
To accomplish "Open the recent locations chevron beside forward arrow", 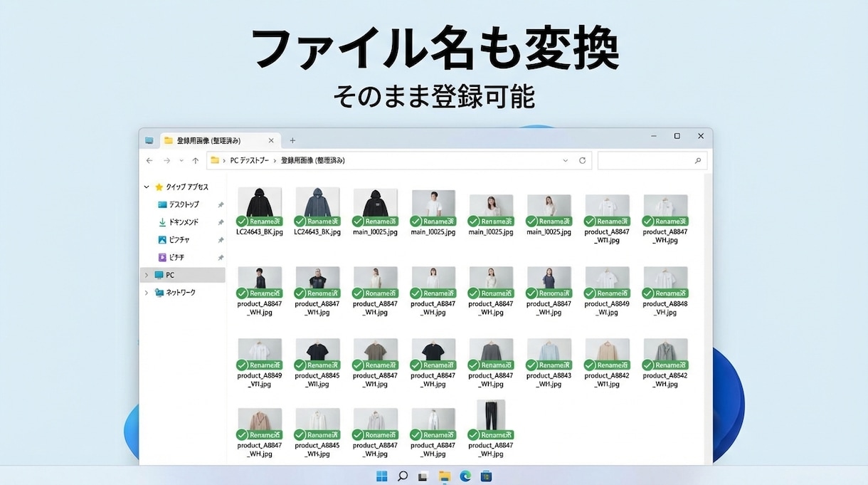I will coord(181,161).
